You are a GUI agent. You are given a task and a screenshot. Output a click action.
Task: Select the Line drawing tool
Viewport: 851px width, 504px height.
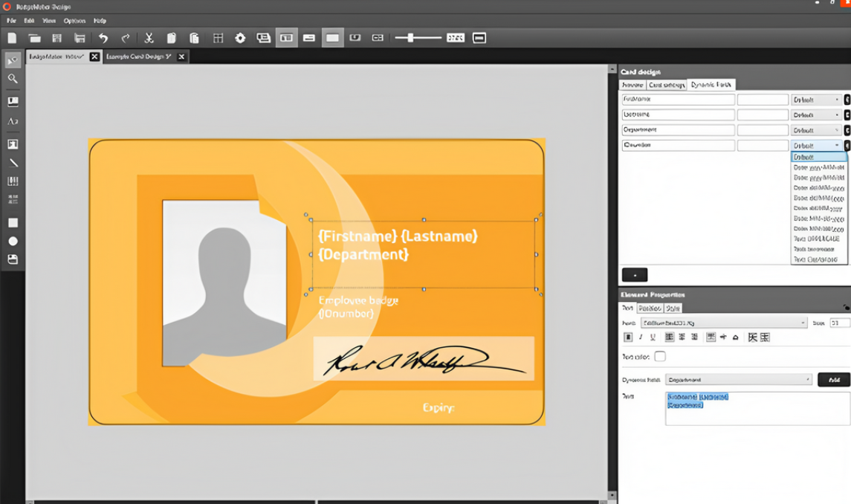(x=13, y=163)
